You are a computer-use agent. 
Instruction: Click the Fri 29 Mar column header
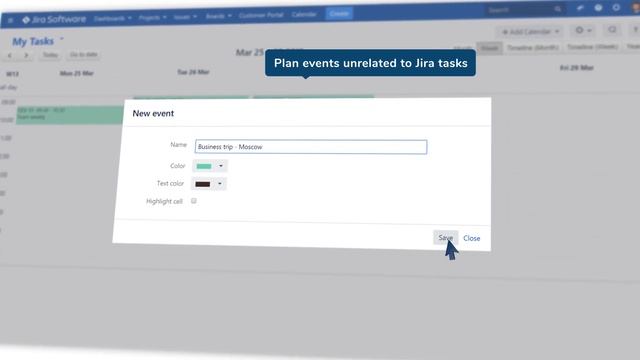pos(576,68)
